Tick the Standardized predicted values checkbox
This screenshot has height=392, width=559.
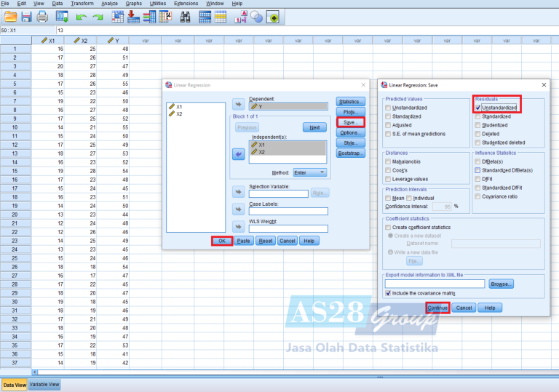coord(389,116)
